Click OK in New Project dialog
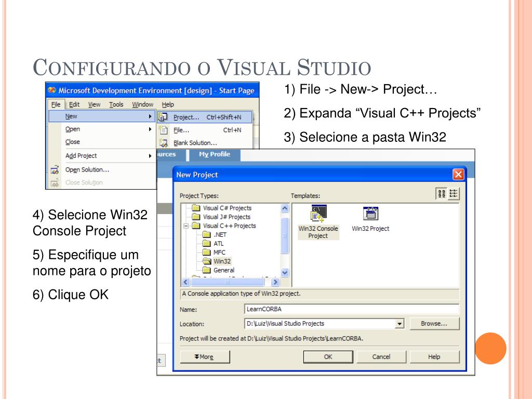532x399 pixels. coord(328,356)
